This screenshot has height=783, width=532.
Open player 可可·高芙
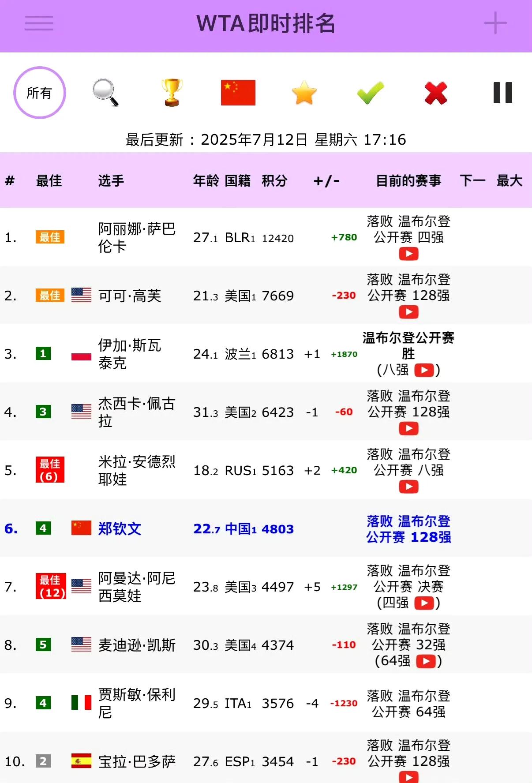coord(130,296)
